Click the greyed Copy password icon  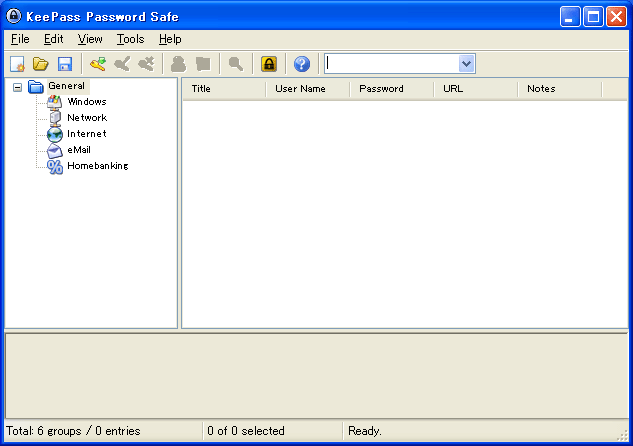(203, 64)
